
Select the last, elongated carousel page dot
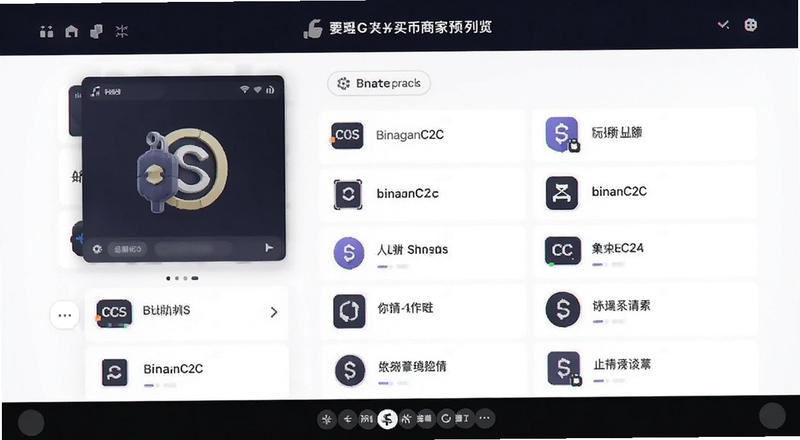[195, 278]
